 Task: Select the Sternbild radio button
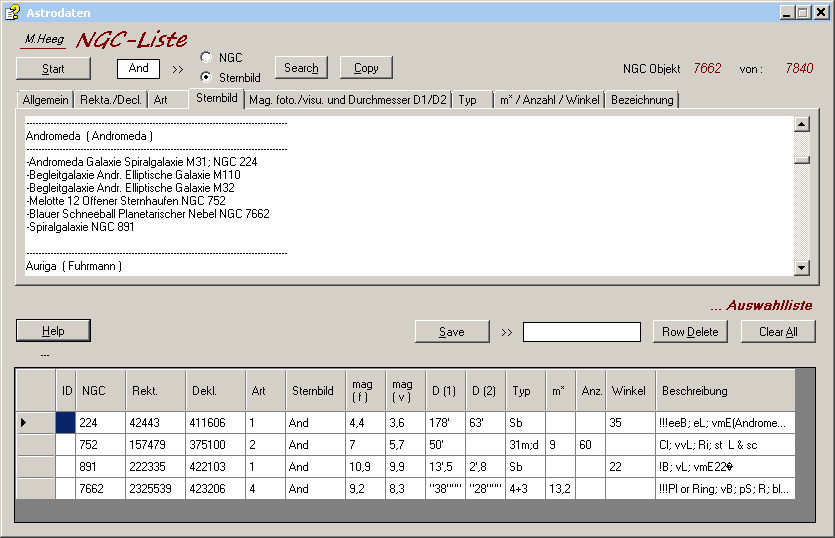[206, 77]
